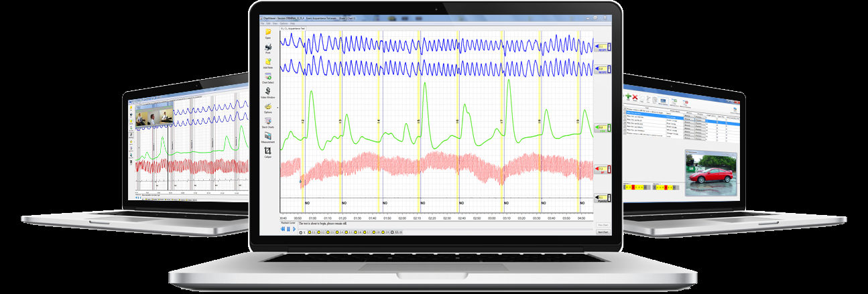Image resolution: width=868 pixels, height=294 pixels.
Task: Click the Add Note icon
Action: click(268, 61)
